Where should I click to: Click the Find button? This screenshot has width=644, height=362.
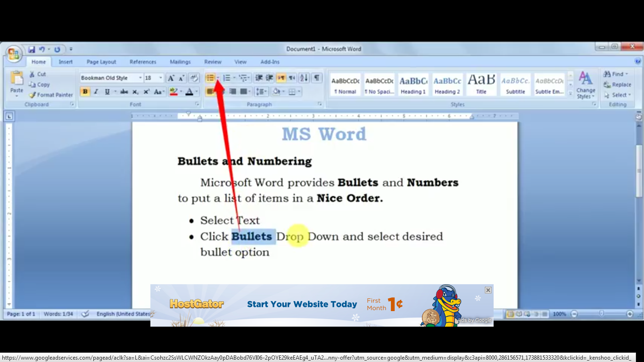point(616,74)
